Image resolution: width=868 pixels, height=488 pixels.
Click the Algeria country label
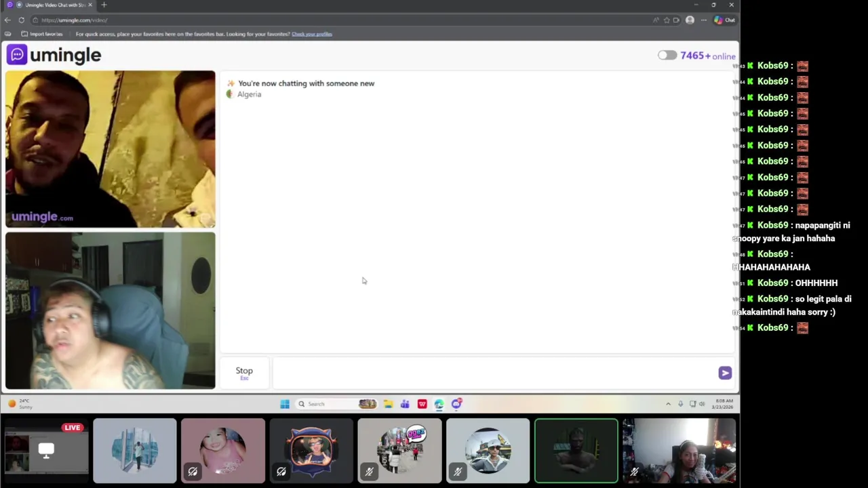249,94
